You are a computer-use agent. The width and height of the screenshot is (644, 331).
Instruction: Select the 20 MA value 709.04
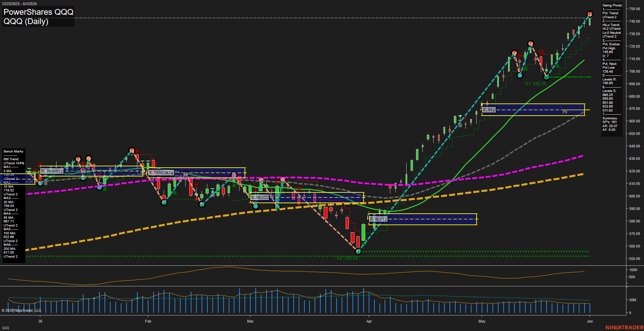[9, 206]
